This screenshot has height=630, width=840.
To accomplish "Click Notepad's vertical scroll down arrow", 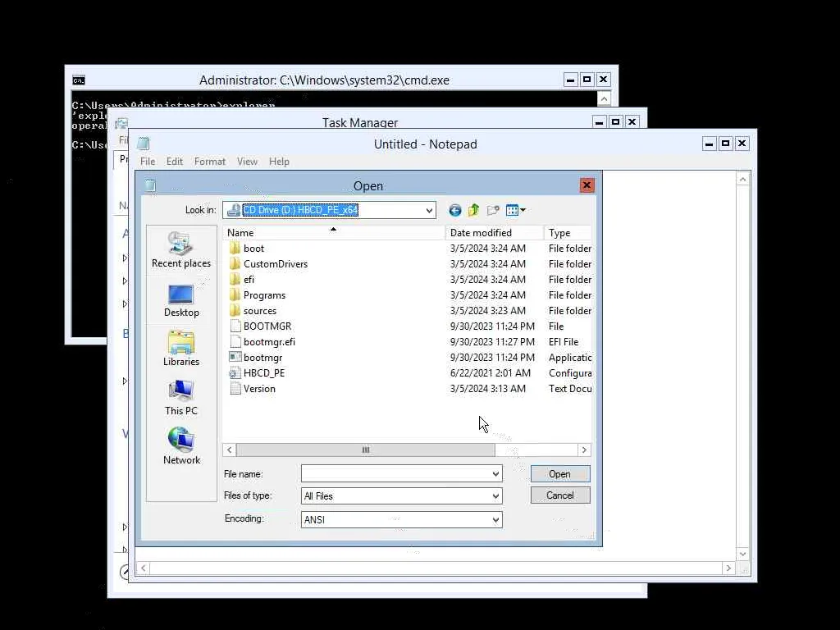I will tap(742, 554).
